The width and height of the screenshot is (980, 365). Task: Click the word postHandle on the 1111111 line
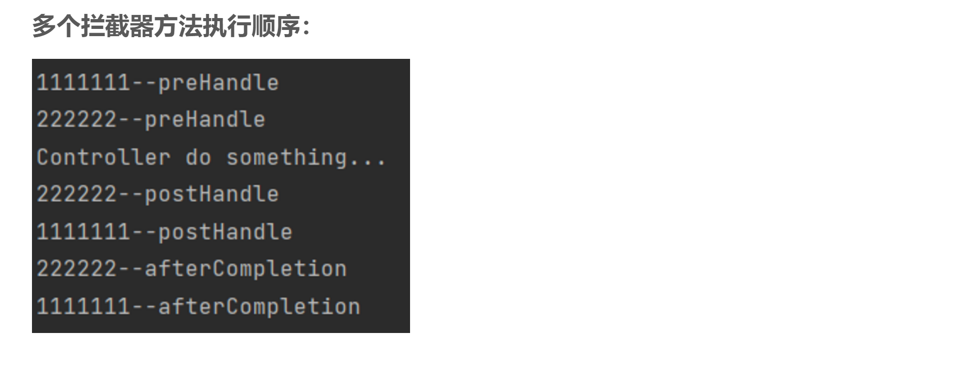tap(225, 232)
